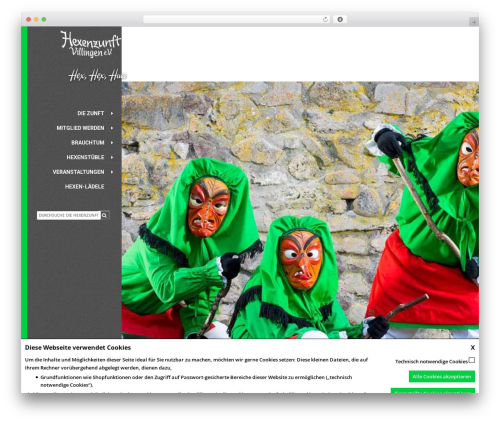This screenshot has height=423, width=500.
Task: Click the Diese Webseite verwendet Cookies heading
Action: click(x=78, y=348)
